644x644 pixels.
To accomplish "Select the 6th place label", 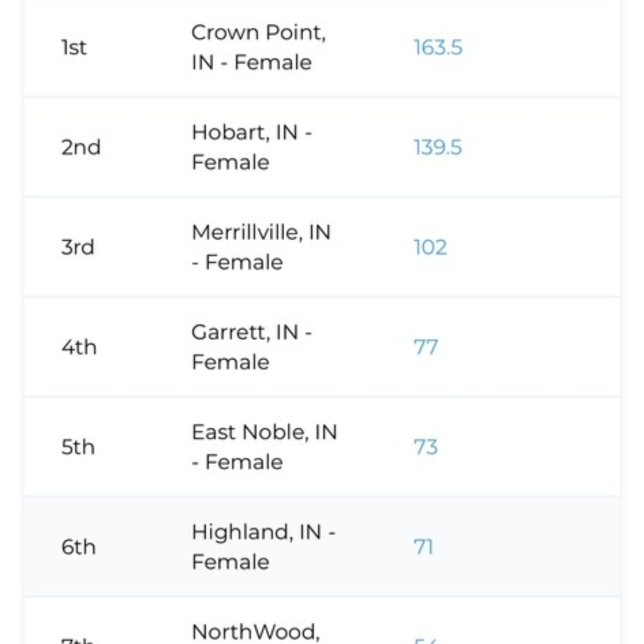I will [79, 547].
